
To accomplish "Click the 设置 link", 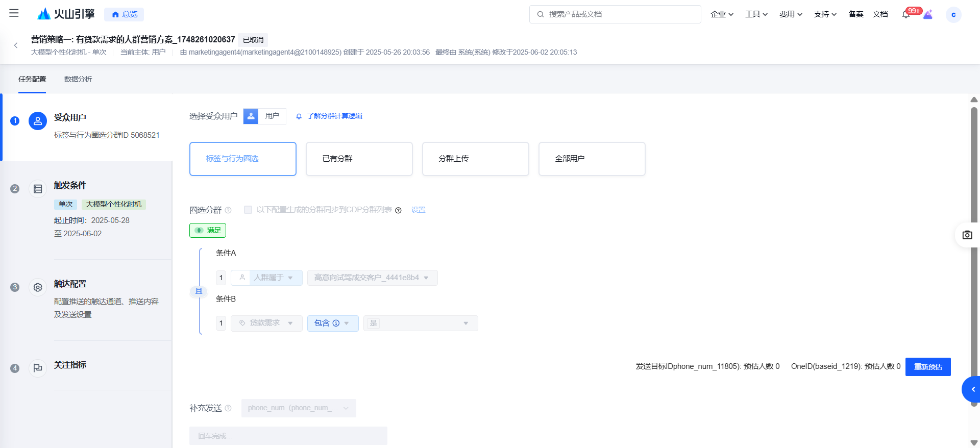I will pos(418,210).
